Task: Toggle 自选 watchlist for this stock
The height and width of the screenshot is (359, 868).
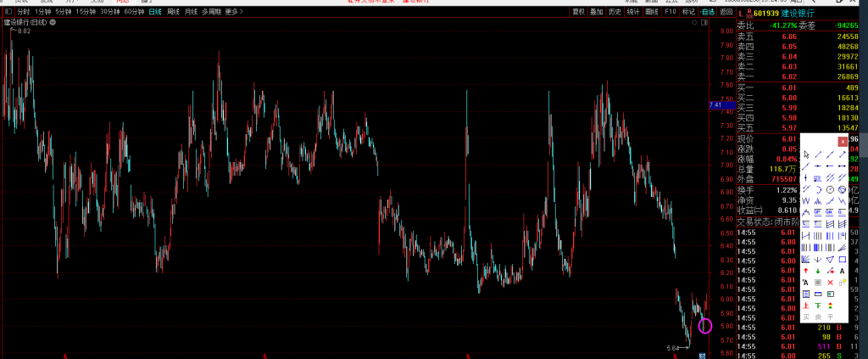Action: (708, 13)
